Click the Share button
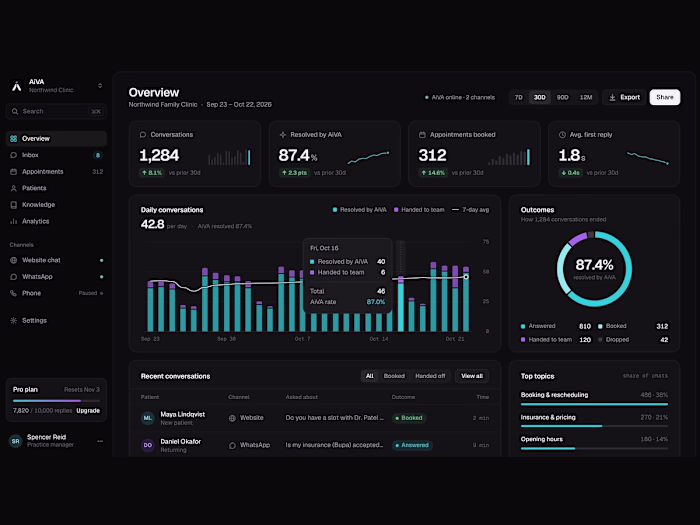700x525 pixels. pos(665,97)
